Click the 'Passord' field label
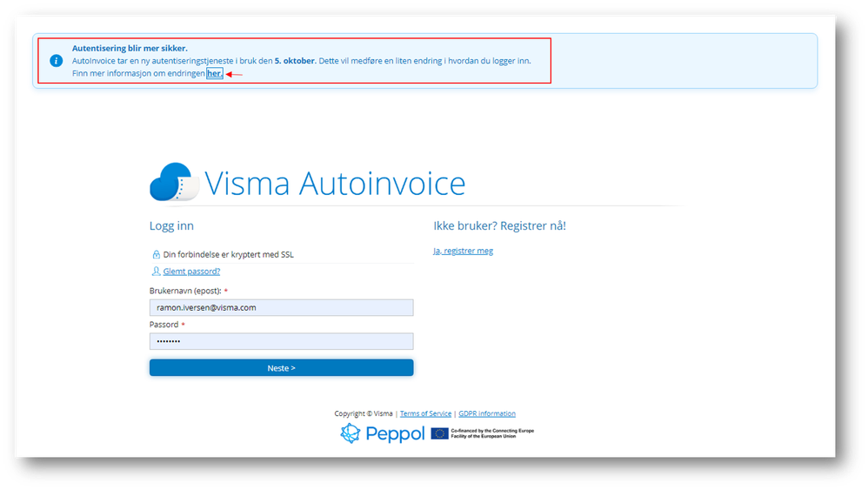 pyautogui.click(x=164, y=325)
